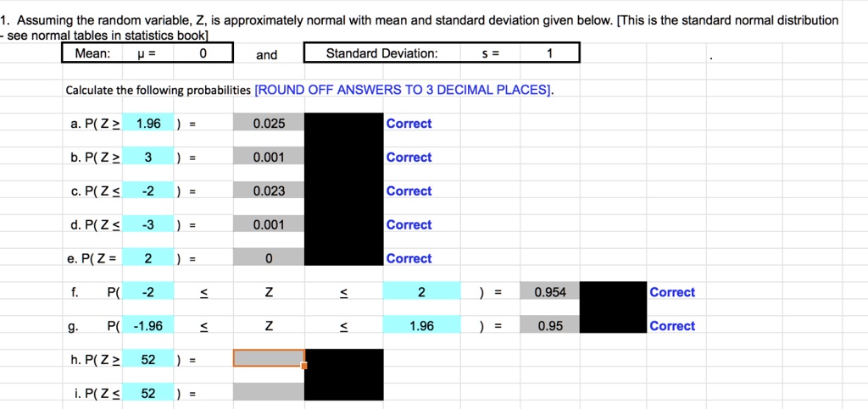
Task: Select the 0.025 answer cell
Action: (269, 124)
